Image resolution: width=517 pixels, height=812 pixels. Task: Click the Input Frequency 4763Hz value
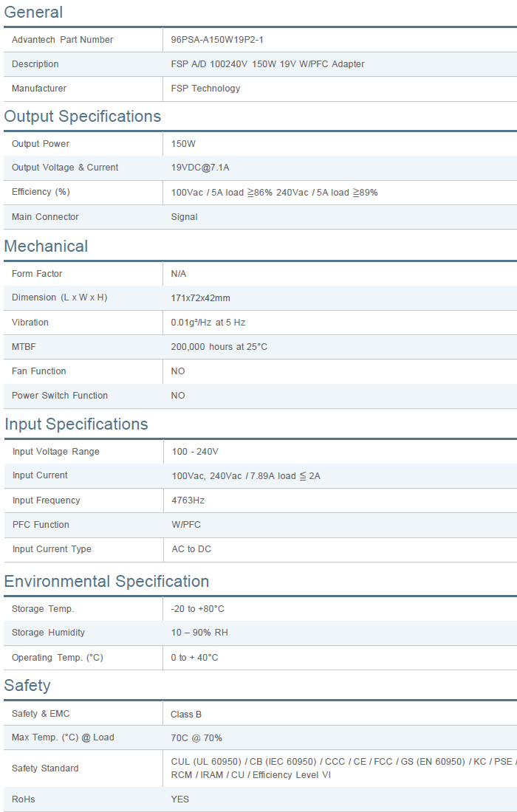pyautogui.click(x=188, y=500)
